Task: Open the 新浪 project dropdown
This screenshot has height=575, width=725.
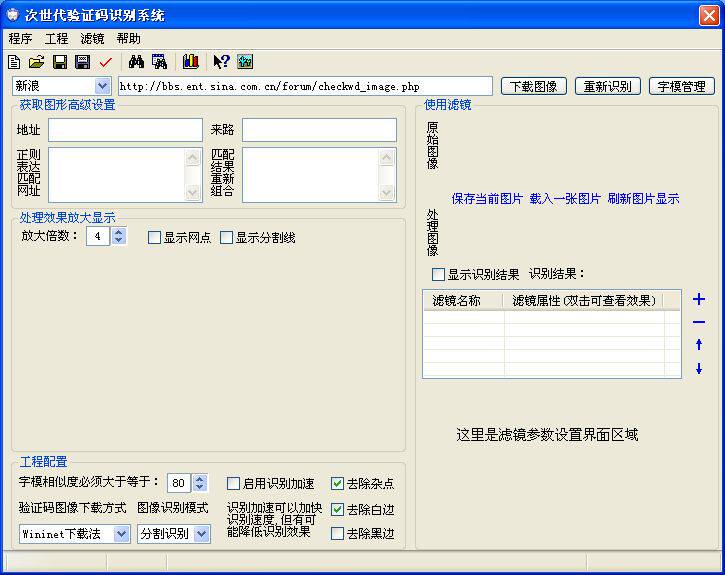Action: point(102,86)
